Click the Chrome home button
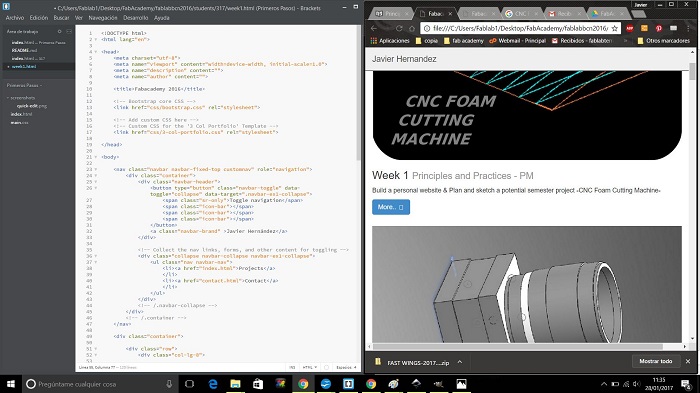700x393 pixels. click(412, 28)
